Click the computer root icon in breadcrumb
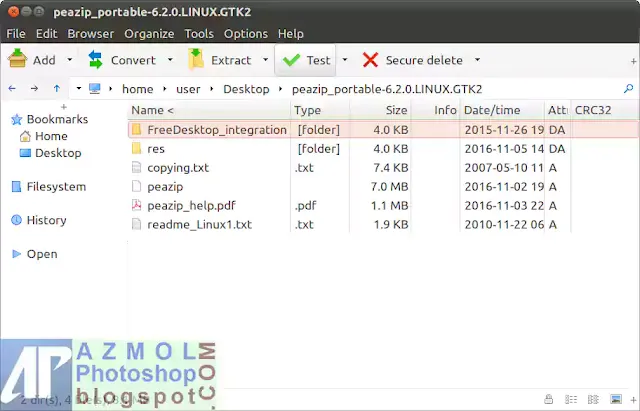The height and width of the screenshot is (411, 640). [95, 89]
